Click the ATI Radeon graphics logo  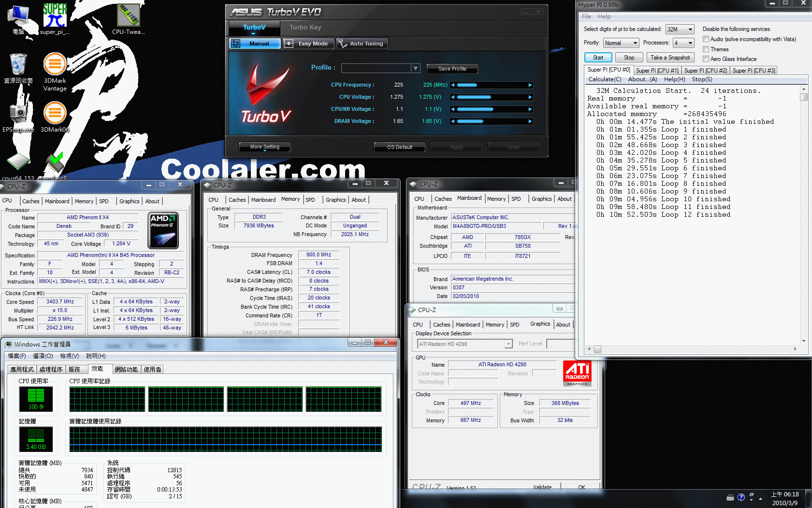(577, 373)
